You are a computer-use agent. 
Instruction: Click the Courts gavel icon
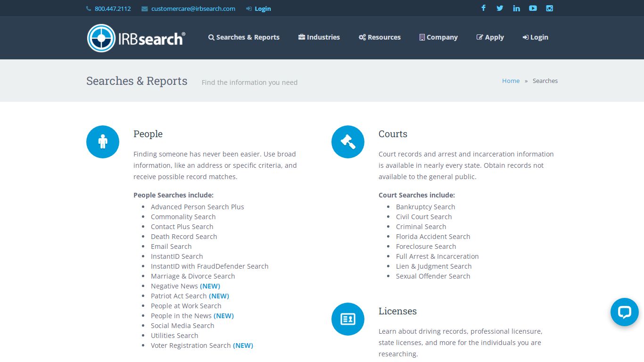click(348, 142)
